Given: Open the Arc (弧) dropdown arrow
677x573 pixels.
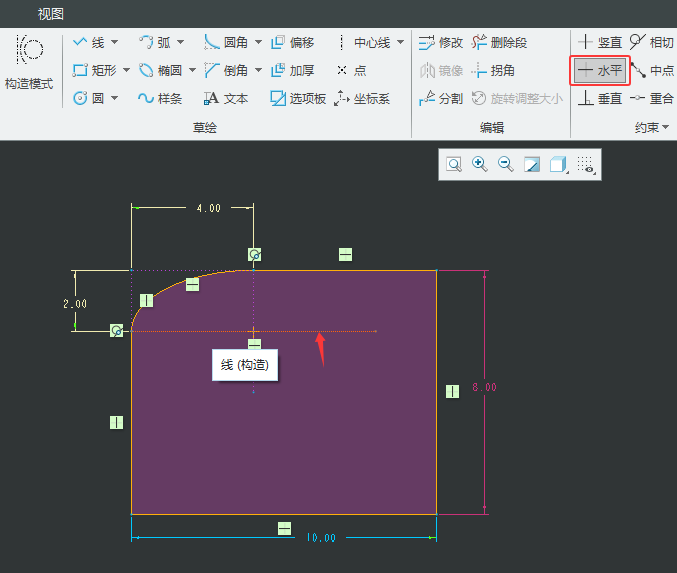Looking at the screenshot, I should [180, 42].
